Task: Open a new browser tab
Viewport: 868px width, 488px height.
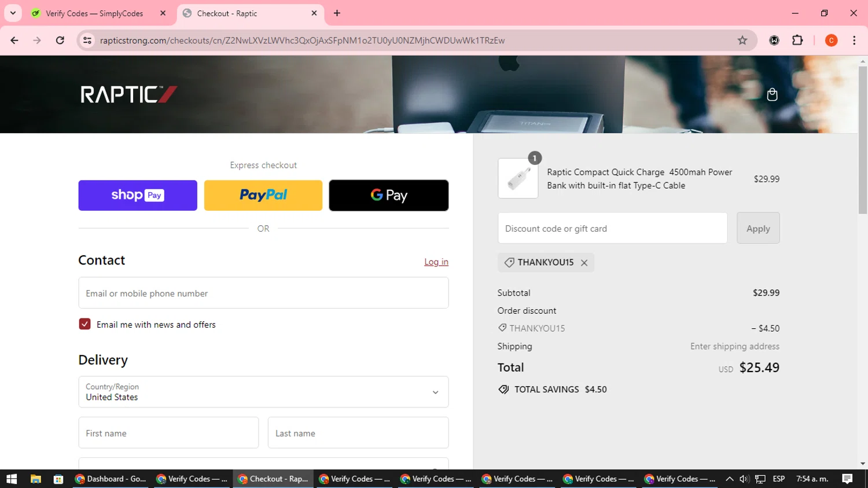Action: (x=337, y=13)
